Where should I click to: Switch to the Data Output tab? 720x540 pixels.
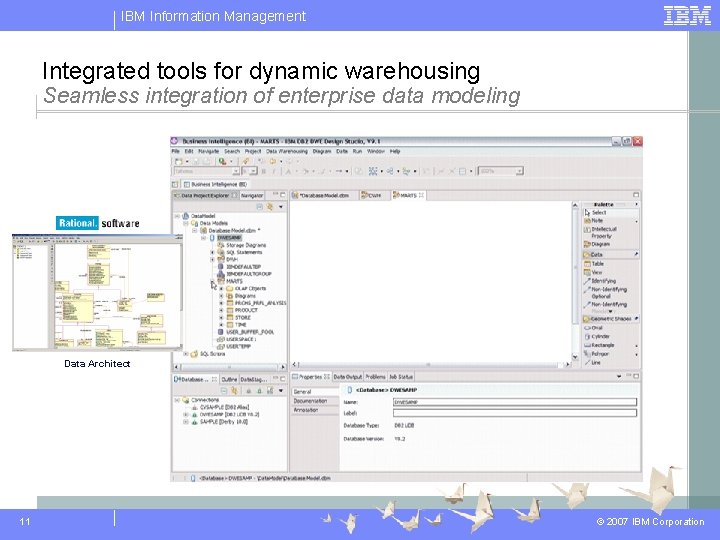[x=348, y=377]
